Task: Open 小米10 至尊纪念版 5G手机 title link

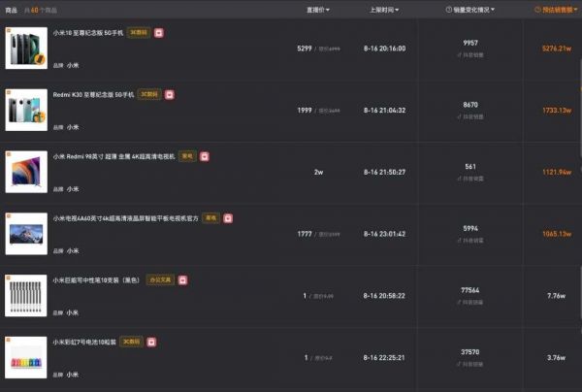Action: pos(88,33)
